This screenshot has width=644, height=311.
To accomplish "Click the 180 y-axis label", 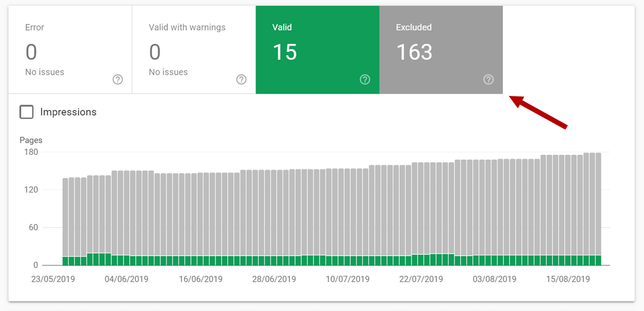I will (32, 152).
